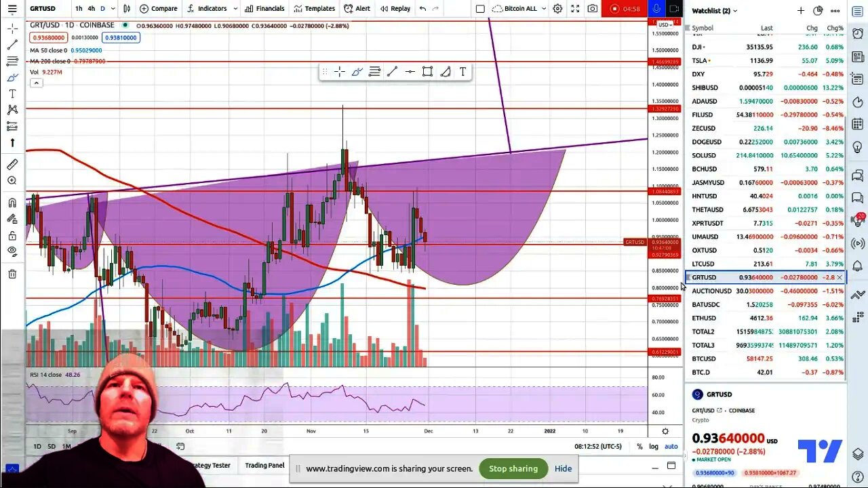Toggle lock all drawing tools
The width and height of the screenshot is (868, 488).
click(x=12, y=235)
